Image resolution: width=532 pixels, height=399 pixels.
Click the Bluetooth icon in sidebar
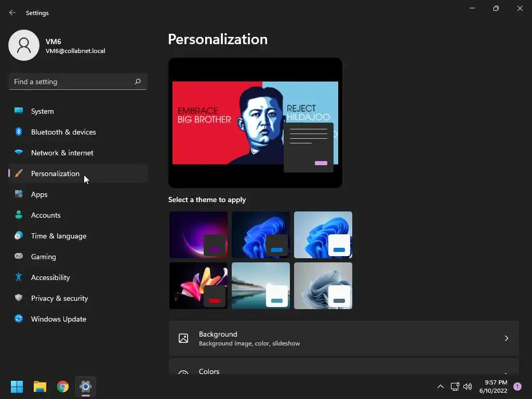tap(19, 131)
